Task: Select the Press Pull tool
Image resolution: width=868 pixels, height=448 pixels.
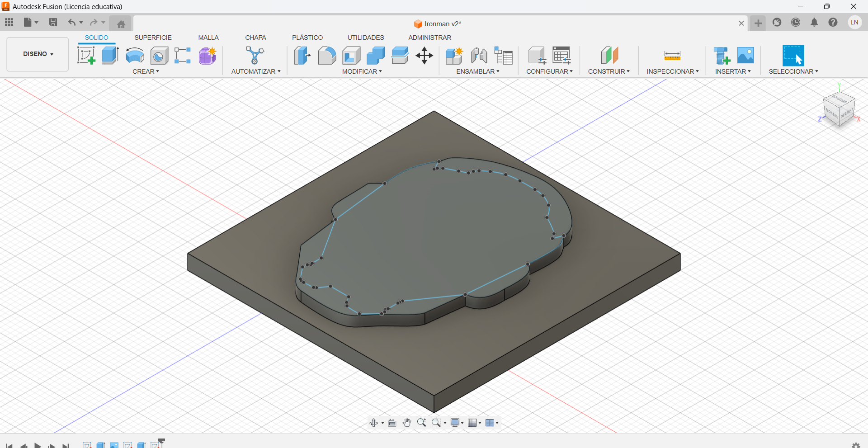Action: [x=302, y=56]
